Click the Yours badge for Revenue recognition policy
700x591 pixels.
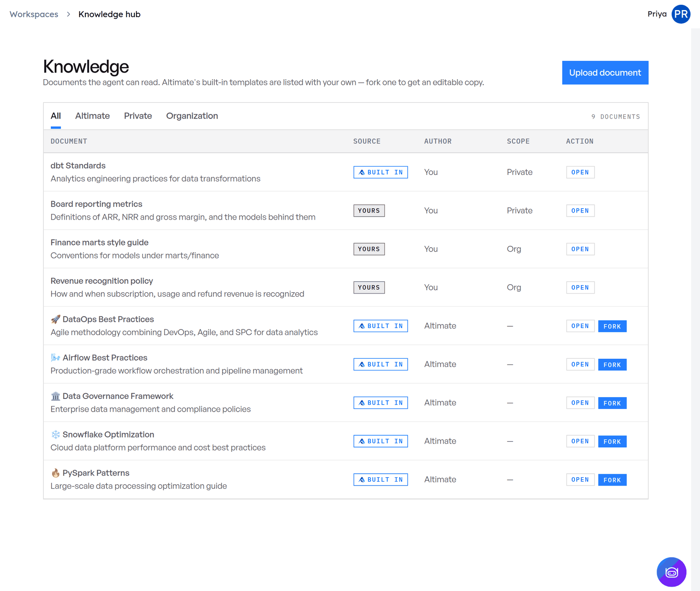[x=369, y=287]
